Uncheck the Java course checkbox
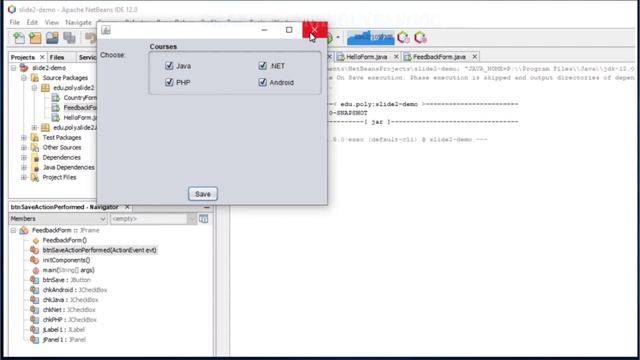Image resolution: width=640 pixels, height=360 pixels. point(169,65)
